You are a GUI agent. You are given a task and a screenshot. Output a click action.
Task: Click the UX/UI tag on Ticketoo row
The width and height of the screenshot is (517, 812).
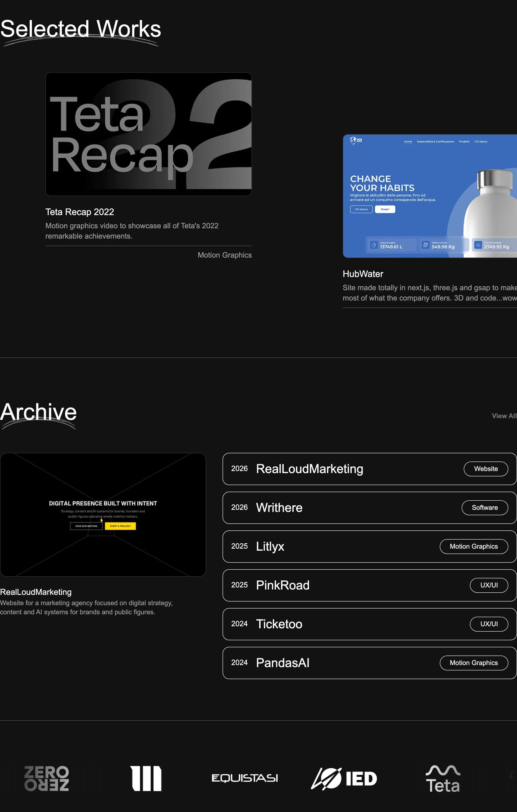coord(489,624)
